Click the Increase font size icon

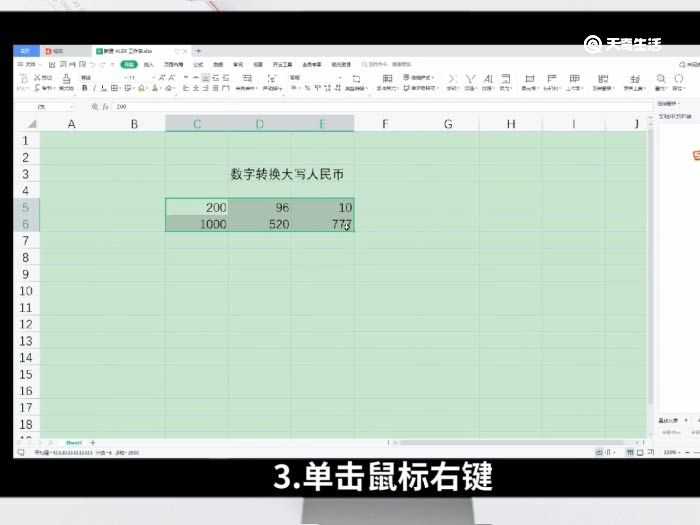[x=162, y=78]
